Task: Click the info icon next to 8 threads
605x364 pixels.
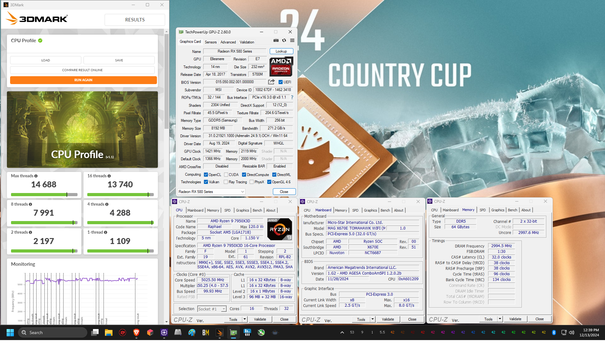Action: pyautogui.click(x=30, y=204)
